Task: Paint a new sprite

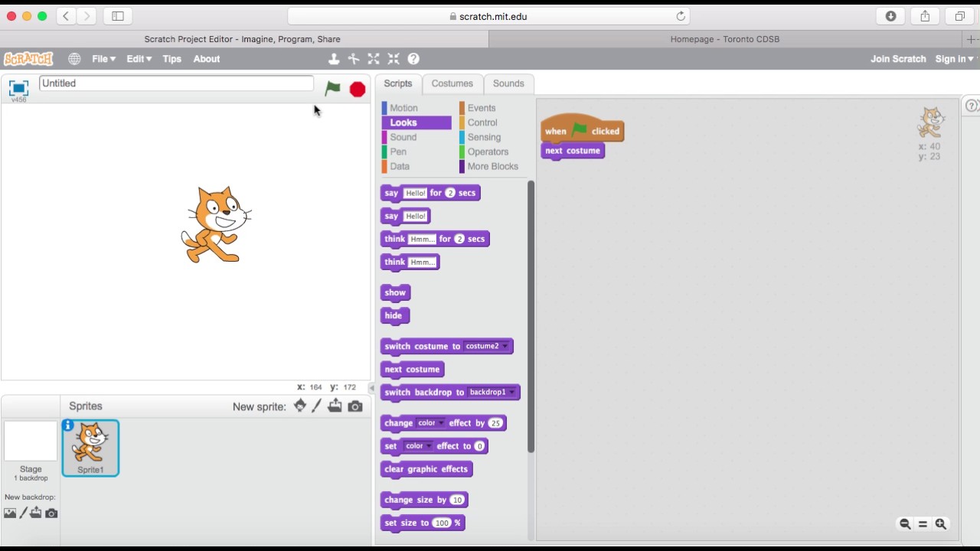Action: pos(317,406)
